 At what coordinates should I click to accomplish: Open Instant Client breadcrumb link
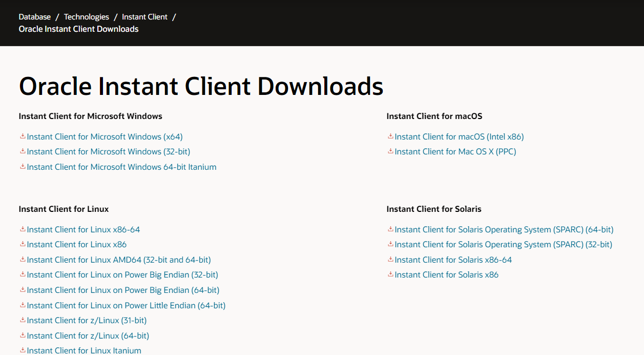[x=144, y=17]
